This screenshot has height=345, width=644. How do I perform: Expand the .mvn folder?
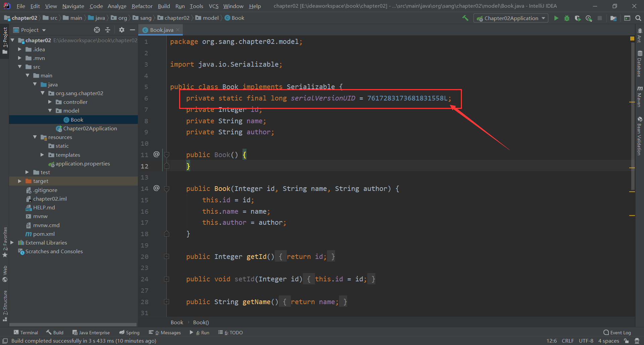click(x=20, y=58)
